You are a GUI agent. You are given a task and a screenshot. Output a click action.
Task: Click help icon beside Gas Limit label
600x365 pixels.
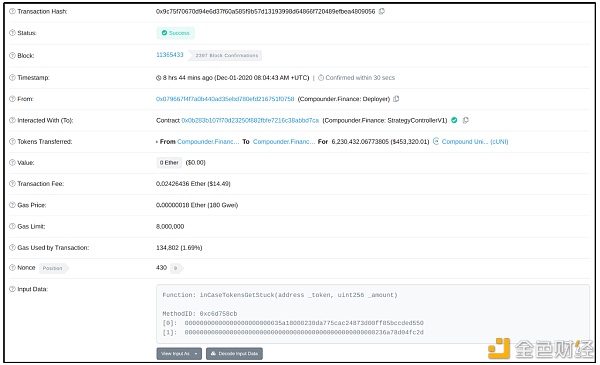pos(12,226)
